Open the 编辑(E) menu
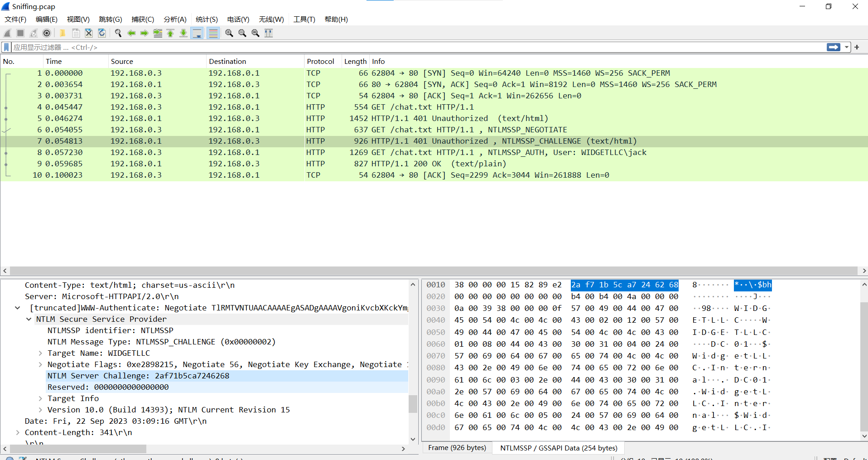 (x=47, y=19)
